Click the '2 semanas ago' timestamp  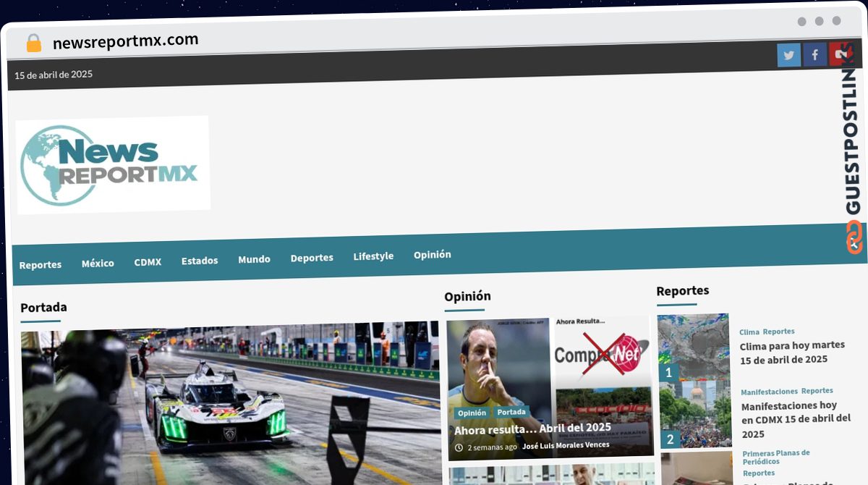tap(492, 447)
